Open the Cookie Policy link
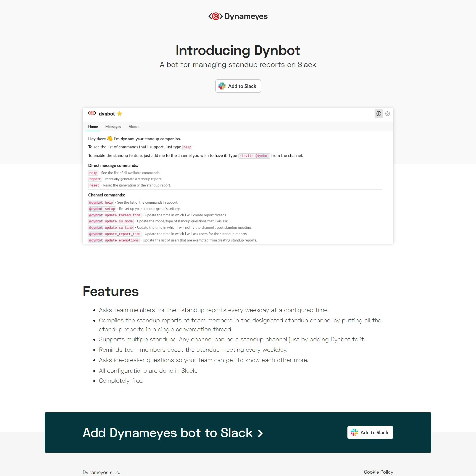The height and width of the screenshot is (476, 476). click(x=378, y=472)
